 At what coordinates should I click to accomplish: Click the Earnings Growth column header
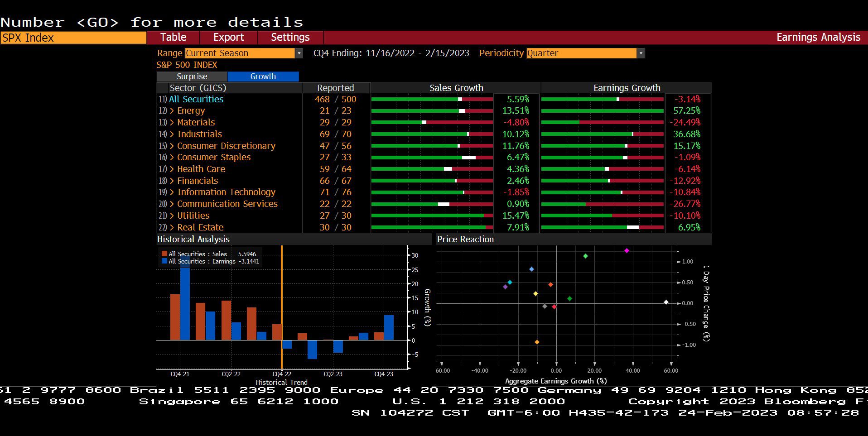(627, 88)
